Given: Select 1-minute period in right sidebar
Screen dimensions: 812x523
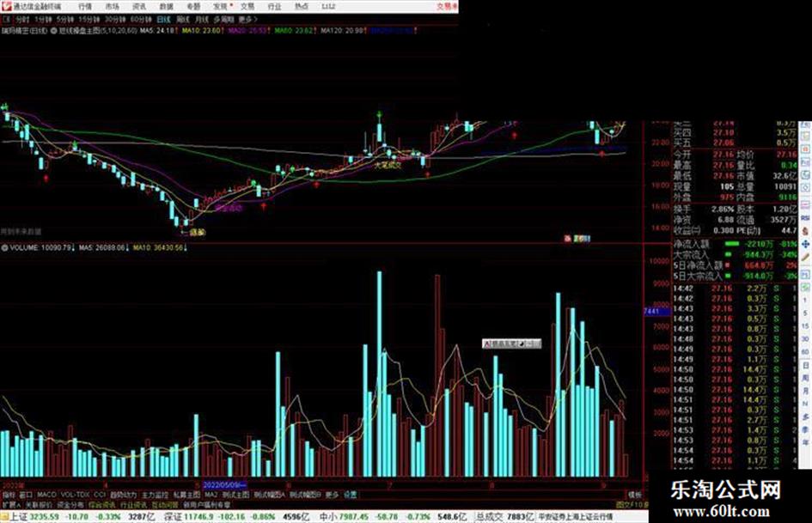Looking at the screenshot, I should pos(805,300).
